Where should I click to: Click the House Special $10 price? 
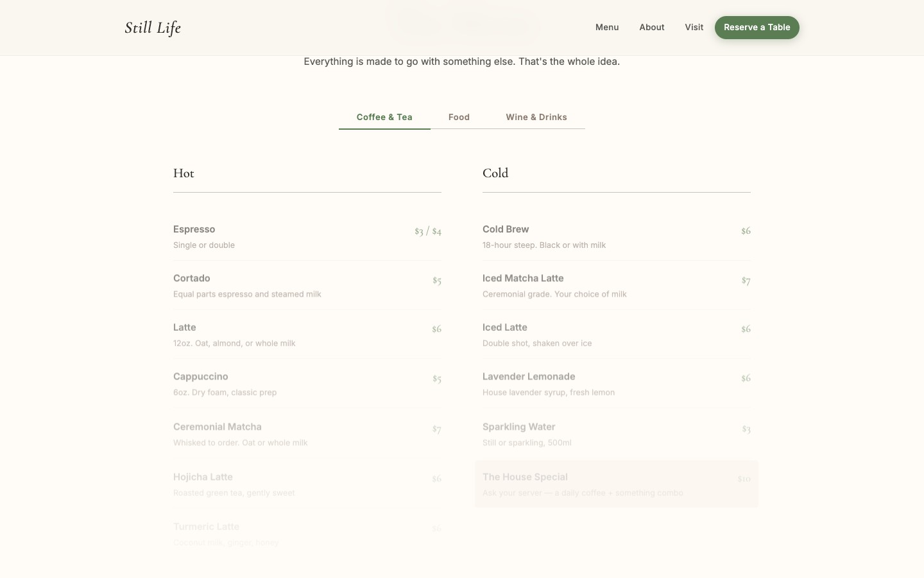point(744,479)
